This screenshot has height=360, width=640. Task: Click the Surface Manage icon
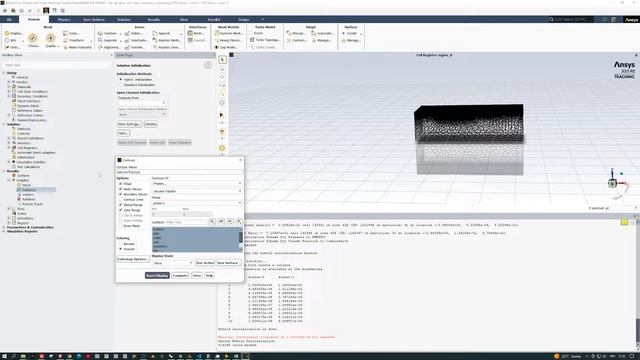coord(344,40)
